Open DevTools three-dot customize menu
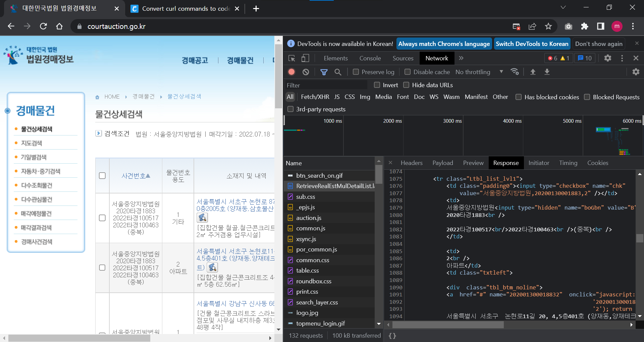This screenshot has width=644, height=342. (622, 58)
